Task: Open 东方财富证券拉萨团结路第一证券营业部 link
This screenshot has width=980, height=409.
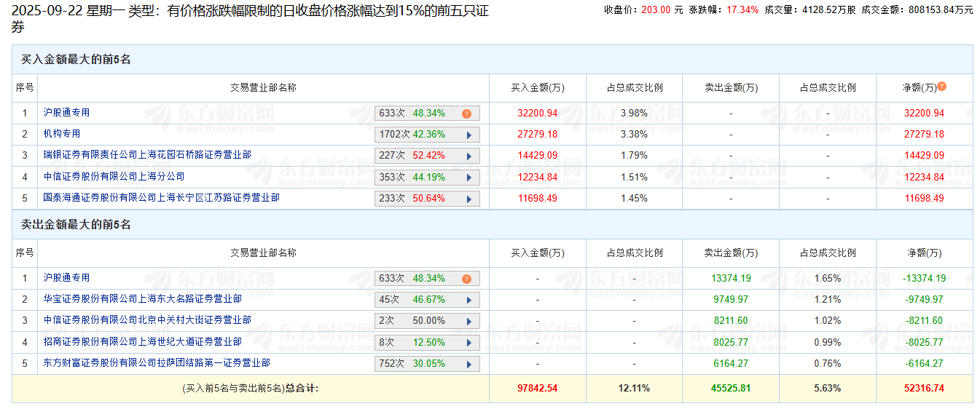Action: click(x=156, y=362)
